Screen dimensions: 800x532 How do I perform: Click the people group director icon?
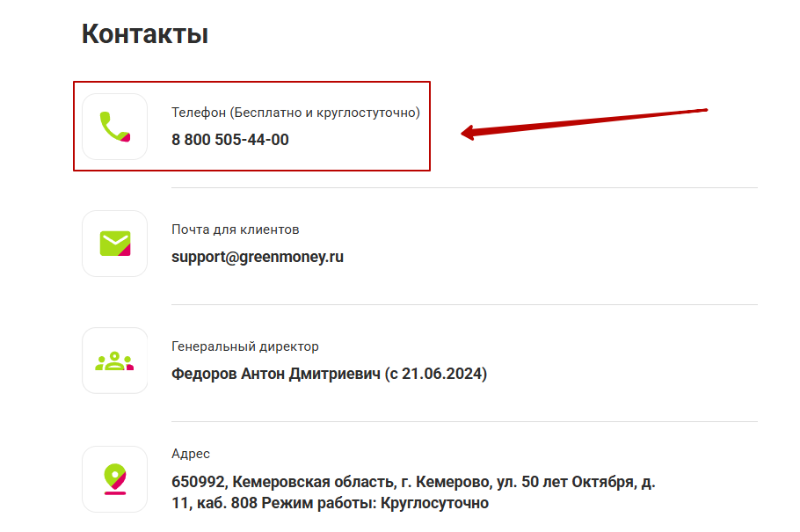(x=115, y=361)
